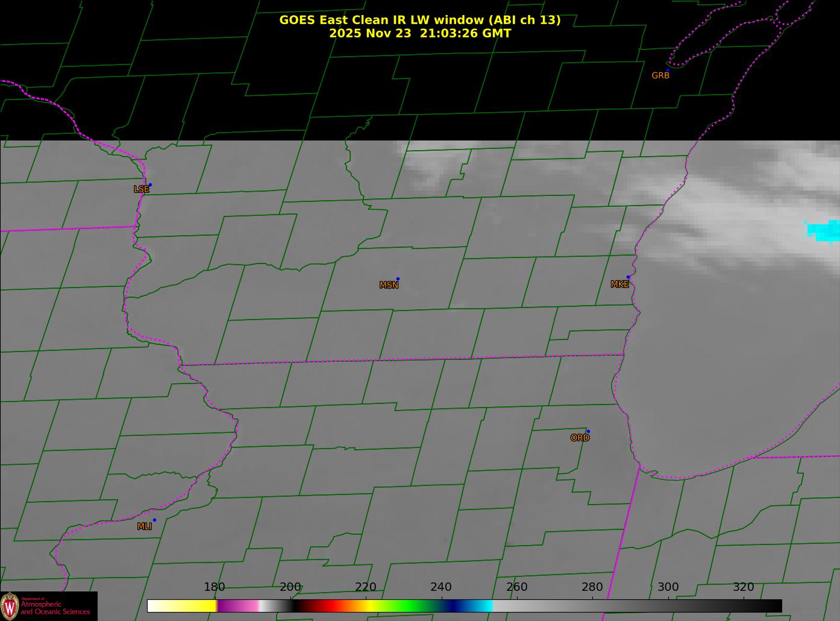Click the Atmospheric and Oceanic Sciences text
The height and width of the screenshot is (621, 840).
pos(55,608)
